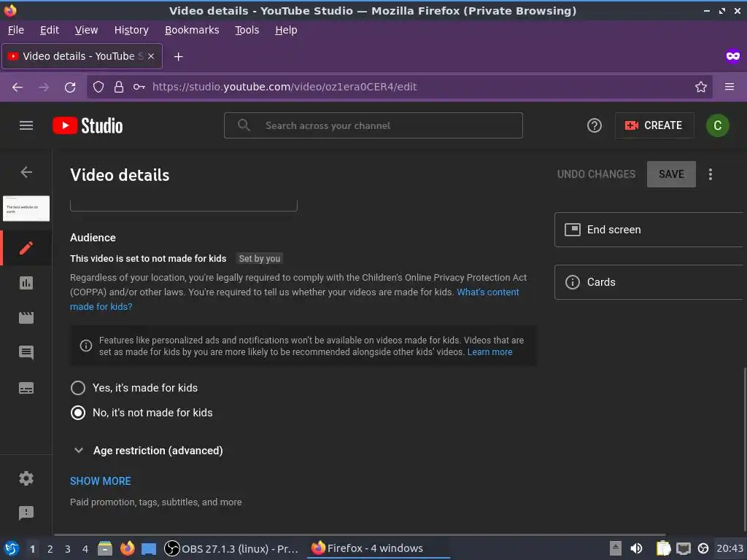Open the YouTube Studio hamburger menu
The width and height of the screenshot is (747, 560).
coord(26,125)
